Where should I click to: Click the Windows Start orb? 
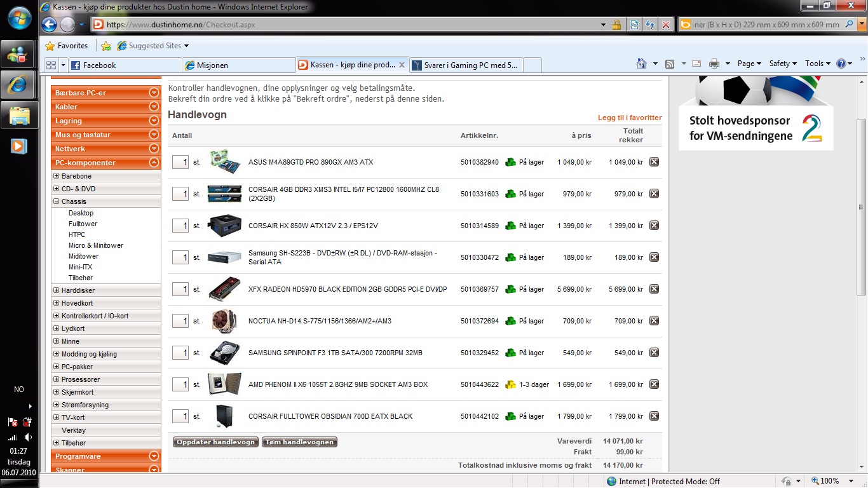(x=20, y=18)
